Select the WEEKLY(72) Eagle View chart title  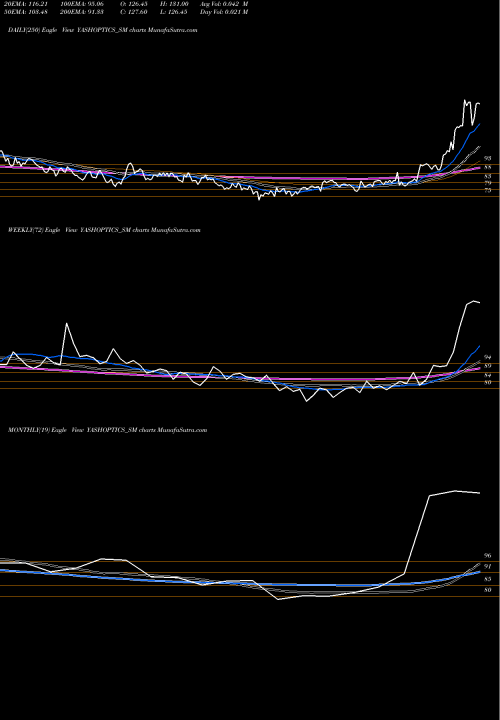pyautogui.click(x=104, y=230)
